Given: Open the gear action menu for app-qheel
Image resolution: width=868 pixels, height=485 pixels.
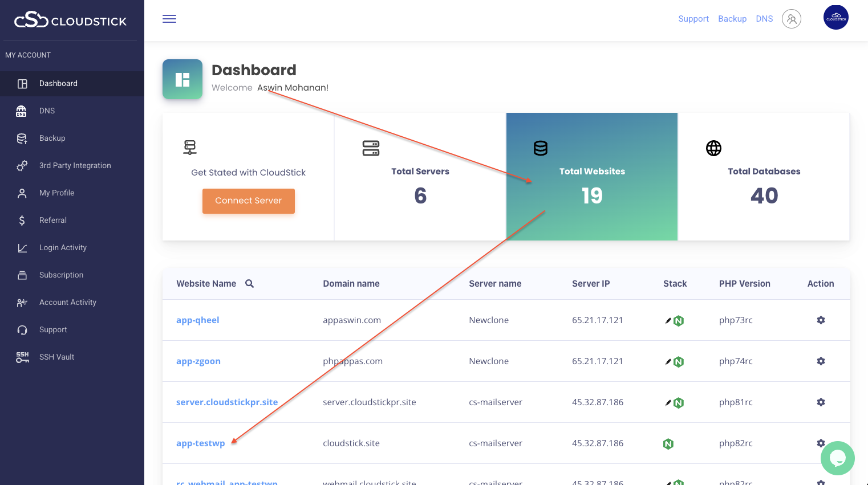Looking at the screenshot, I should point(821,320).
